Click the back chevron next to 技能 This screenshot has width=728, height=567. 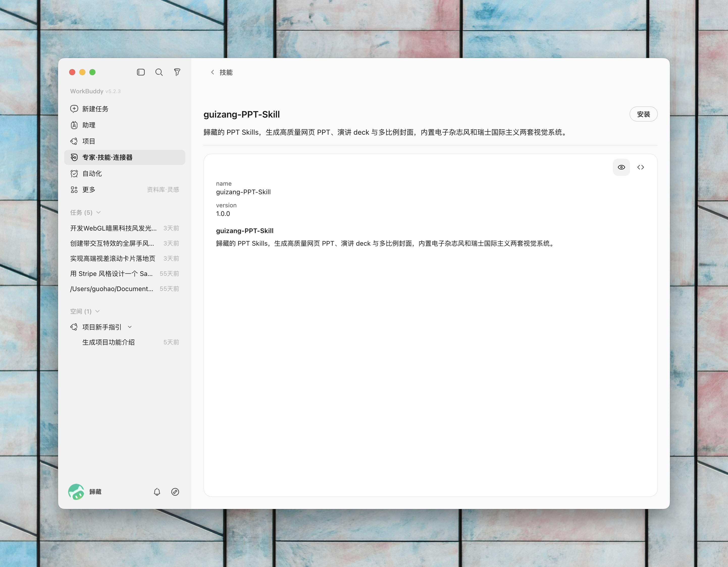pos(213,72)
